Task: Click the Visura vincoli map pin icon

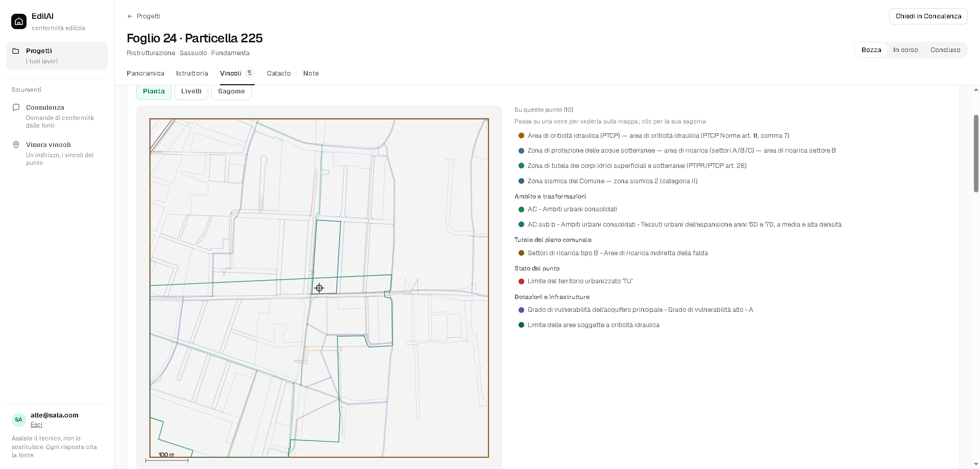Action: [16, 145]
